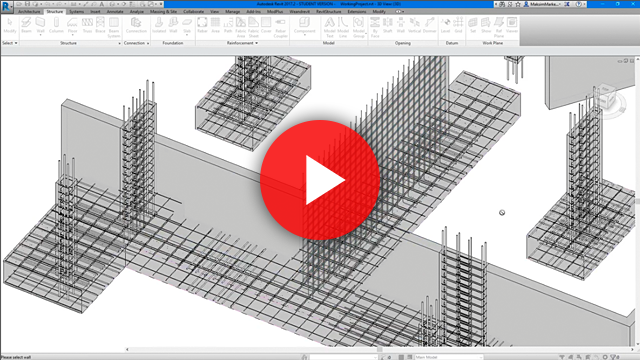Screen dimensions: 640x360
Task: Select the Rebar tool in Reinforcement panel
Action: (202, 25)
